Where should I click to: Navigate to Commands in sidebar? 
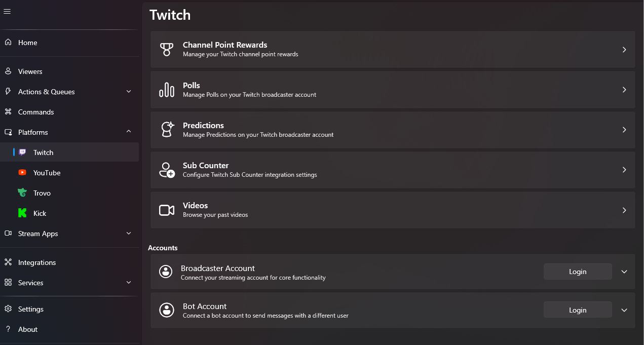(35, 112)
